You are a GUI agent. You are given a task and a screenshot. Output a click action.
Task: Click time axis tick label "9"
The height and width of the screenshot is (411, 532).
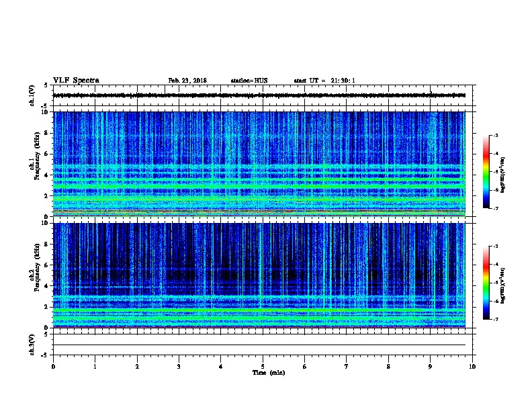tap(430, 366)
